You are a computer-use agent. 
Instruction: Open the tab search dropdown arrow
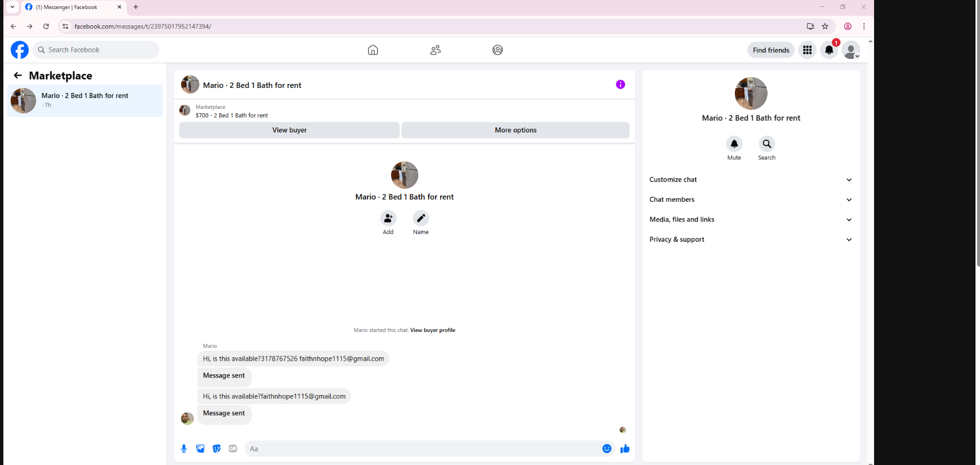[12, 7]
